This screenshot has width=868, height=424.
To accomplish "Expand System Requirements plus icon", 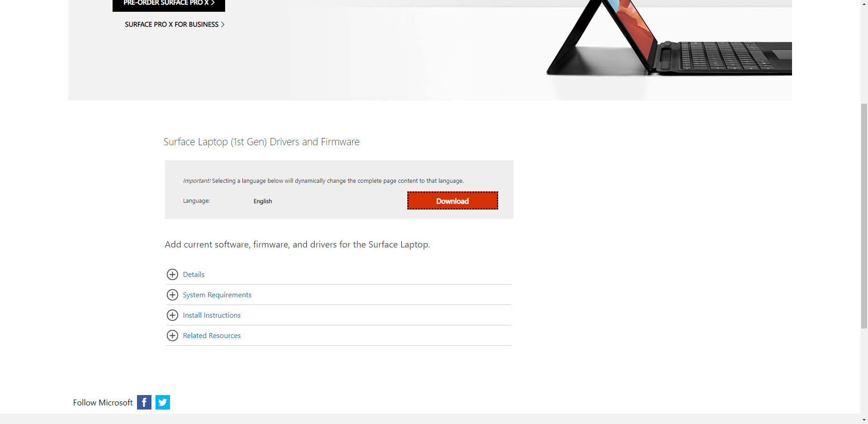I will click(x=172, y=295).
